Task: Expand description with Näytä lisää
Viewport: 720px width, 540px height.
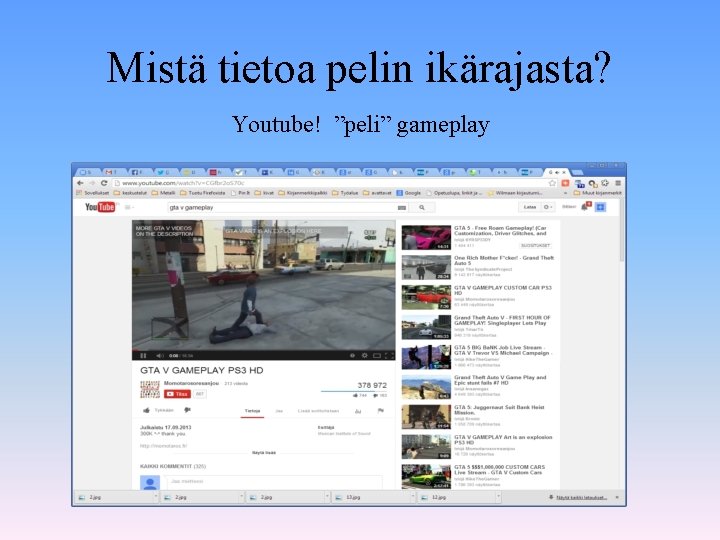Action: pos(264,453)
